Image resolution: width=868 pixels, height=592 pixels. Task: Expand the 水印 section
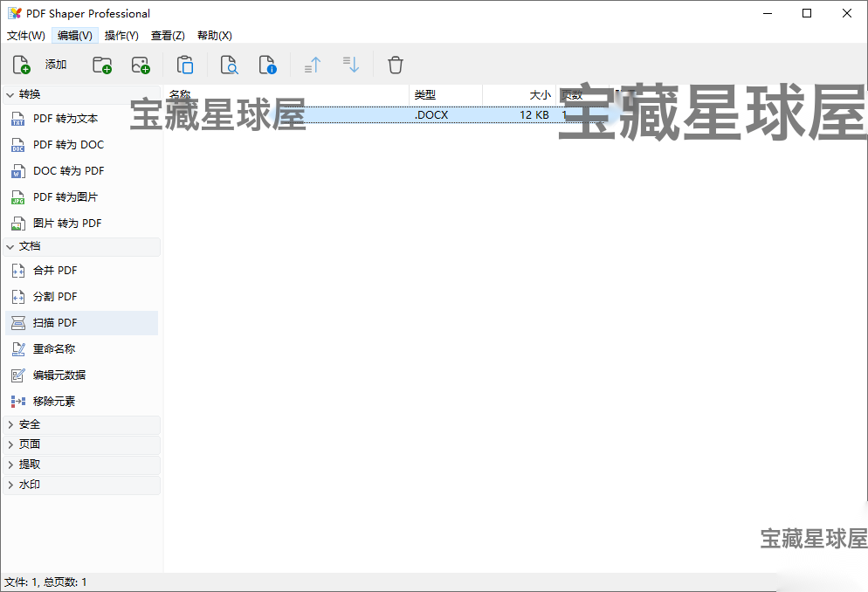point(82,485)
